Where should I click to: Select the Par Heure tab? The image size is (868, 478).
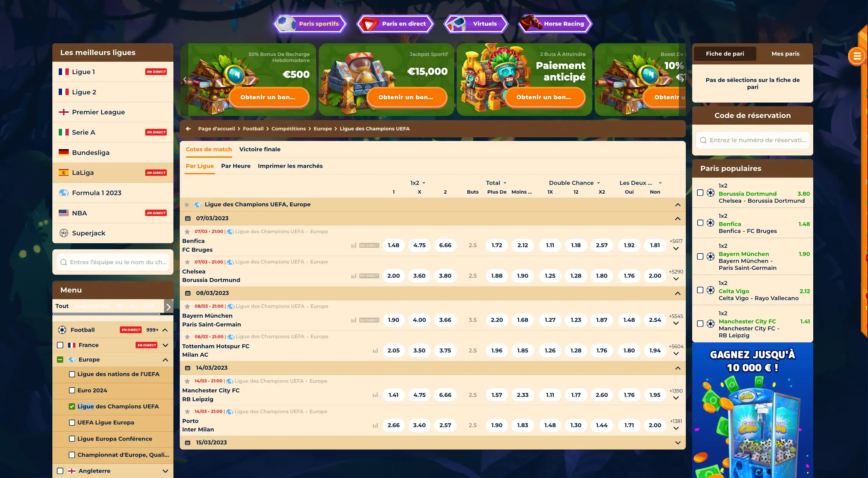[x=235, y=166]
